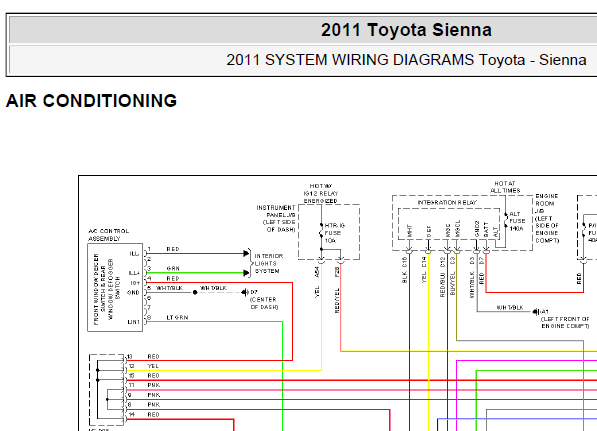Click the Hot At All Times label
Screen dimensions: 597x431
tap(505, 187)
